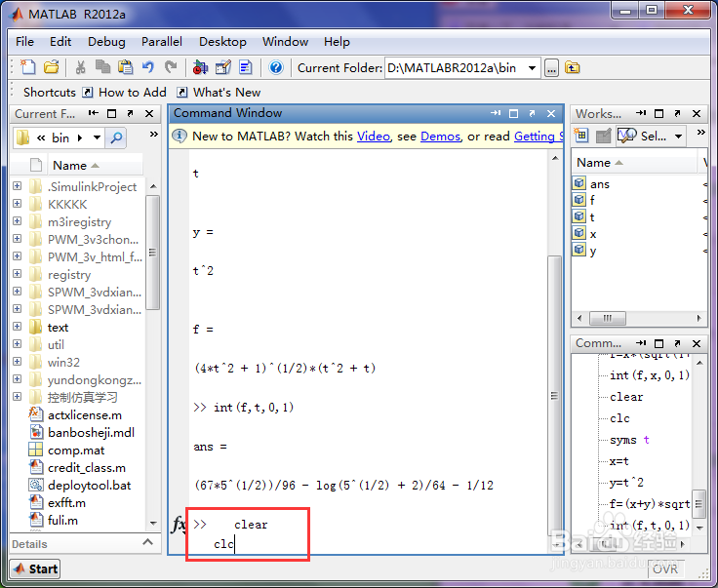Screen dimensions: 718x588
Task: Show more Current Folder toolbar options chevron
Action: click(x=154, y=134)
